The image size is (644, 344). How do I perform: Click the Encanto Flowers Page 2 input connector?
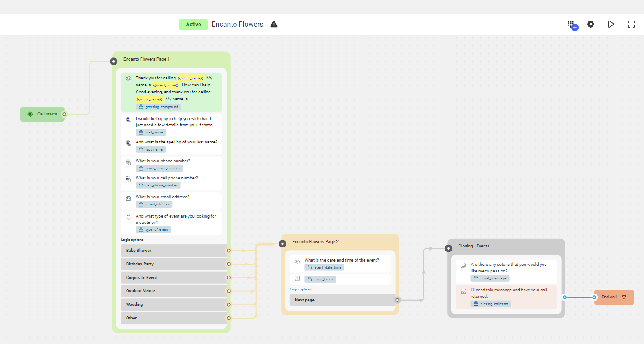coord(283,244)
